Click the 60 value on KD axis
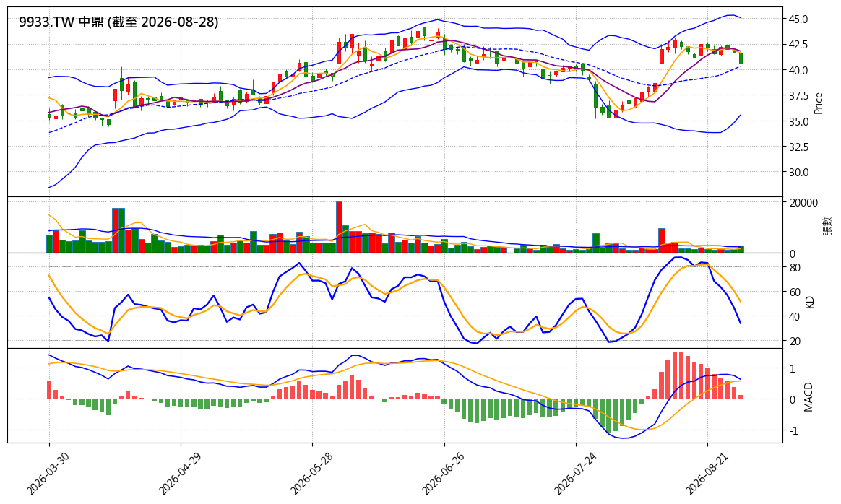The width and height of the screenshot is (841, 504). pos(794,292)
